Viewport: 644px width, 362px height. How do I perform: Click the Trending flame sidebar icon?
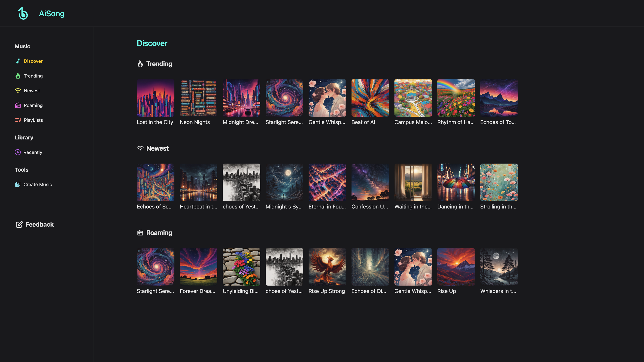(18, 76)
